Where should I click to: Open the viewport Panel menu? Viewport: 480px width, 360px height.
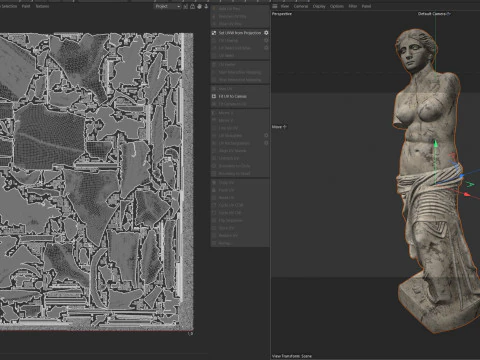coord(366,6)
